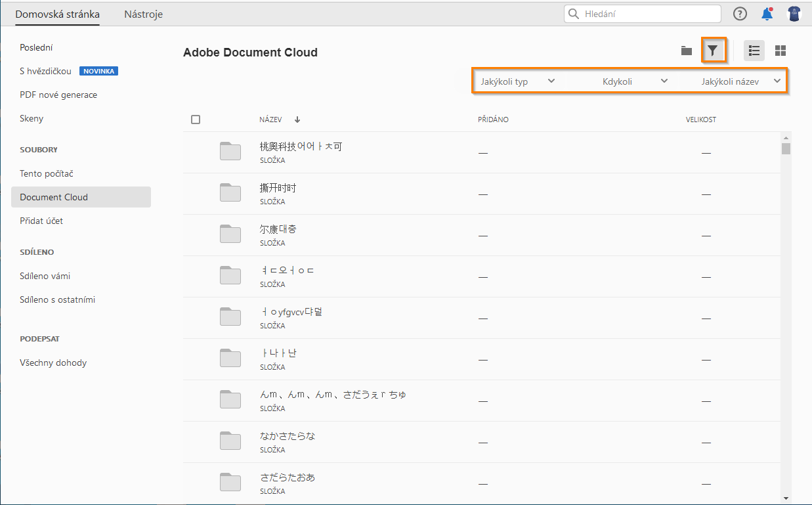812x505 pixels.
Task: Click the scroll down arrow of file list
Action: tap(786, 498)
